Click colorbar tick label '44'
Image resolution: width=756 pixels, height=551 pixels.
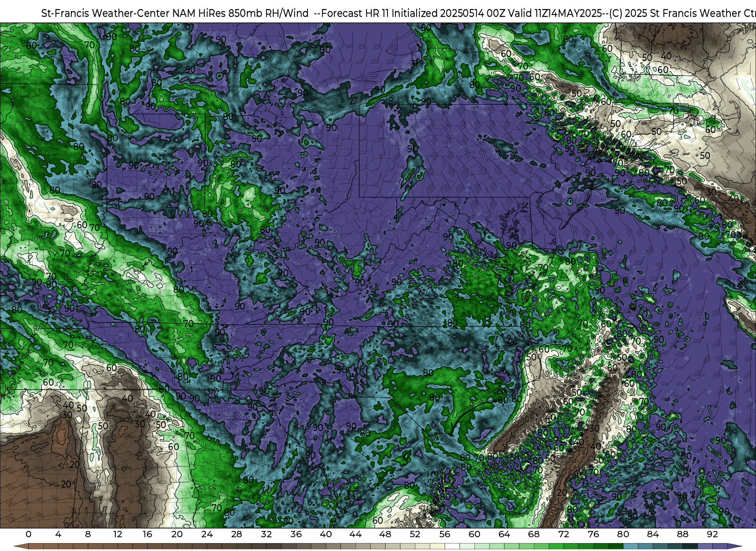pos(356,534)
